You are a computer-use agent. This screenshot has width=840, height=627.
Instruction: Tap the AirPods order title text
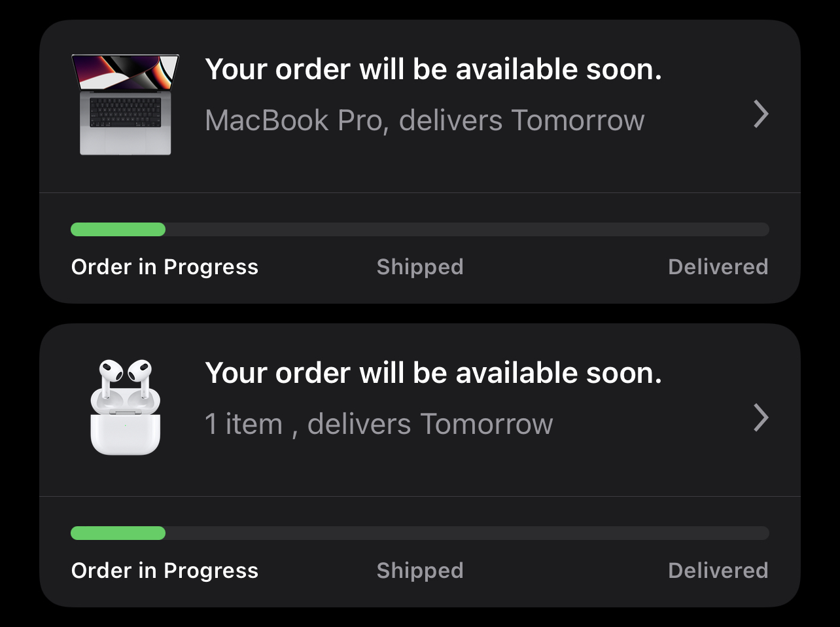(433, 373)
